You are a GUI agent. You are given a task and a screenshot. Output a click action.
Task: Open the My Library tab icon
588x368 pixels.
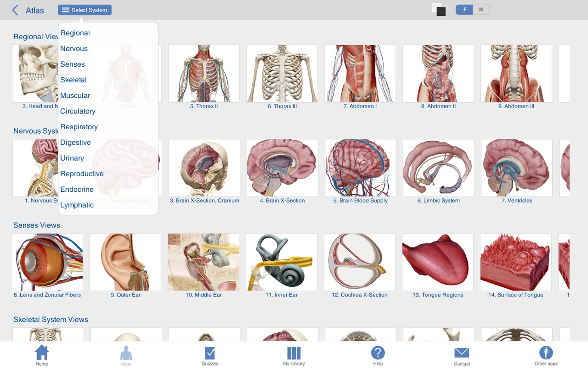tap(294, 353)
